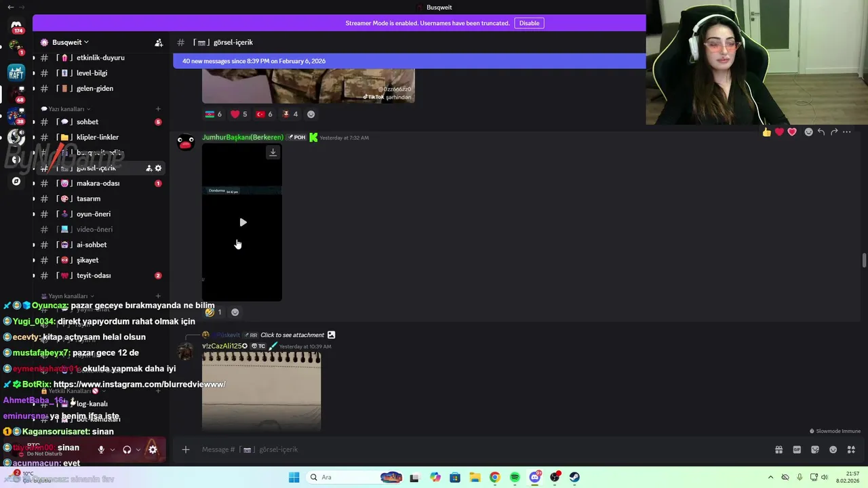Image resolution: width=868 pixels, height=488 pixels.
Task: Open the oyun-öneri channel
Action: pos(100,214)
